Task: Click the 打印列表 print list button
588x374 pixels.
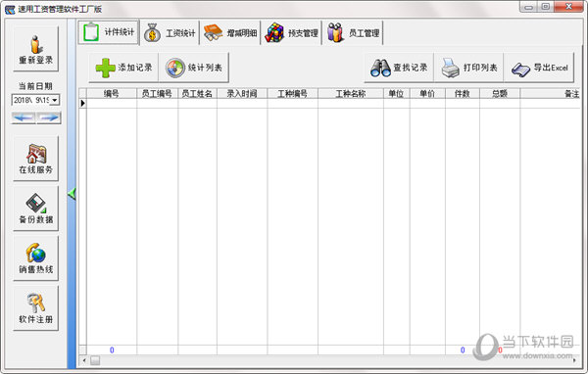Action: 468,68
